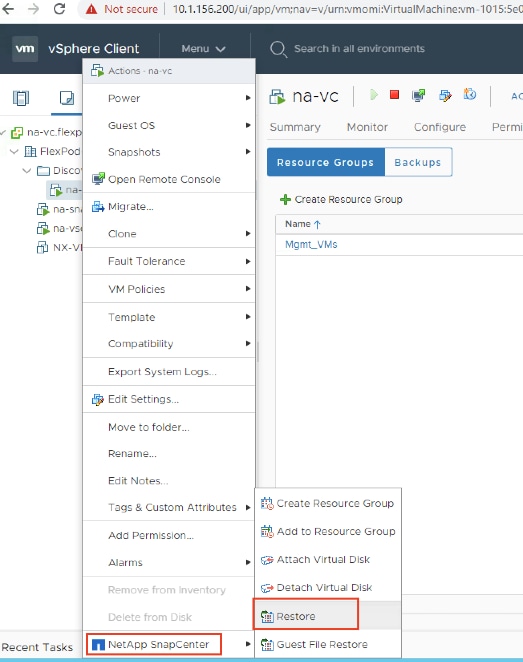Switch to the Monitor tab

tap(367, 127)
